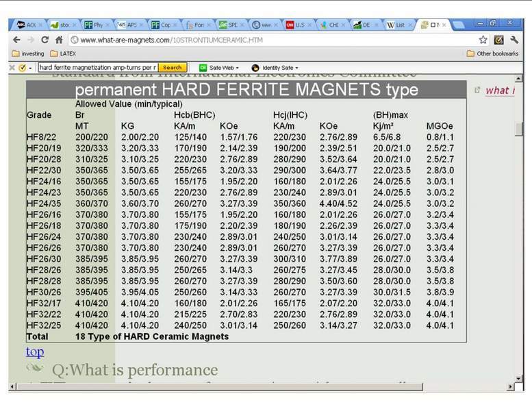Click the 'Allowed Value (min/typical)' text

pyautogui.click(x=129, y=104)
